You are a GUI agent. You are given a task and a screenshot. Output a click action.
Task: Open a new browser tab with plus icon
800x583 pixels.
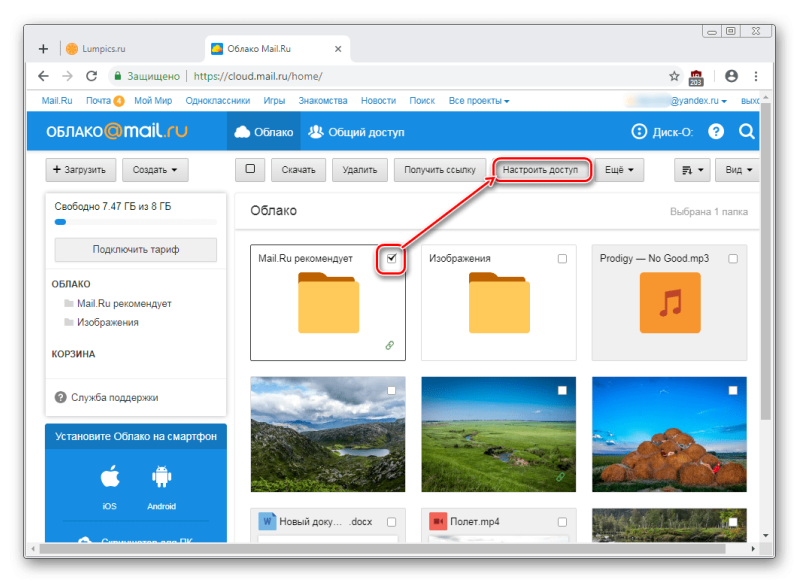coord(43,48)
